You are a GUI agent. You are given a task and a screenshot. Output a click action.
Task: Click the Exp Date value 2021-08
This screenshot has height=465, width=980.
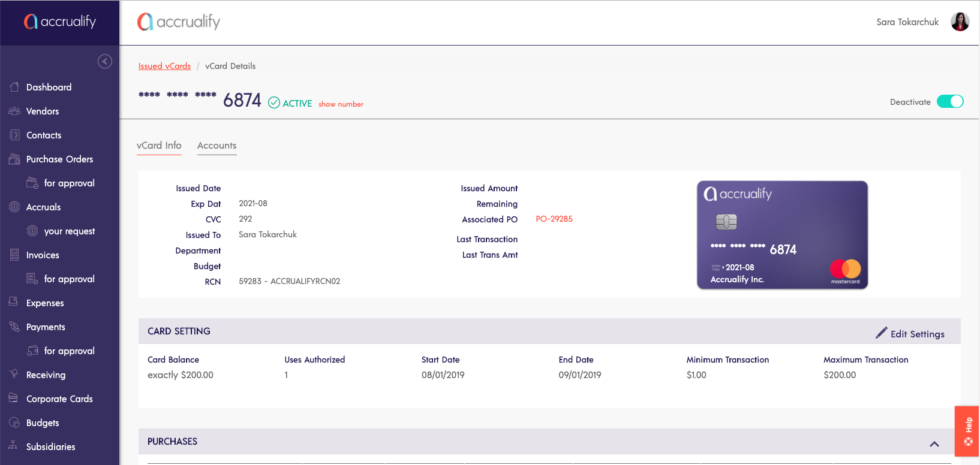click(x=253, y=203)
